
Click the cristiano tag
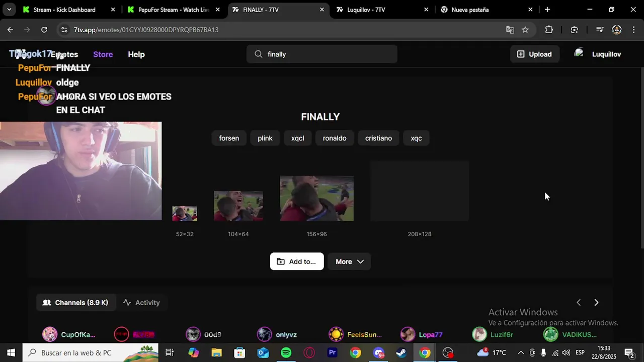point(378,138)
